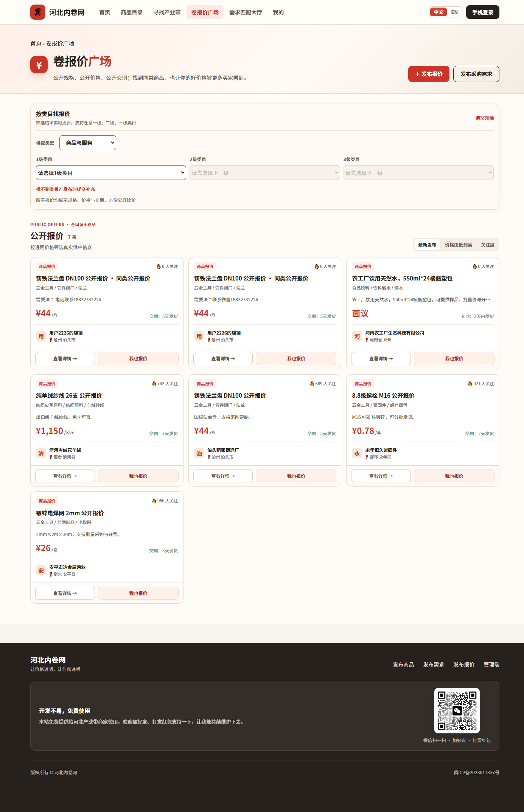
Task: Open 我的 nav item
Action: click(278, 12)
